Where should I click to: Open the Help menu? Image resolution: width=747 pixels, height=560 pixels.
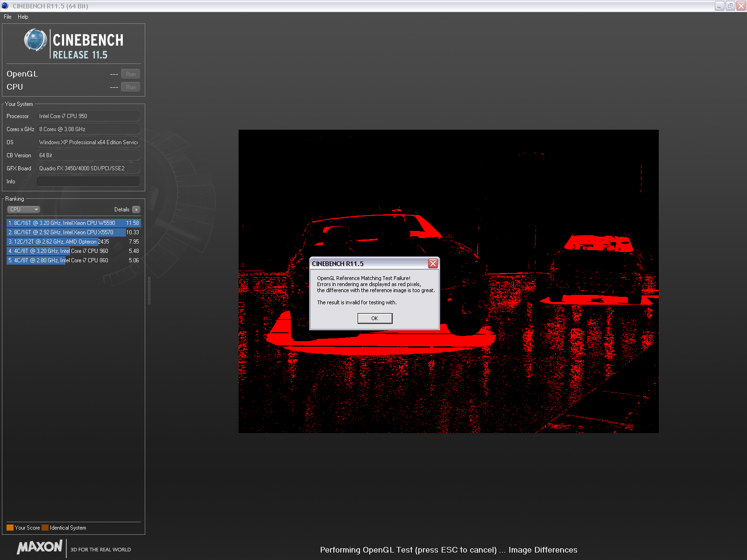(x=23, y=17)
